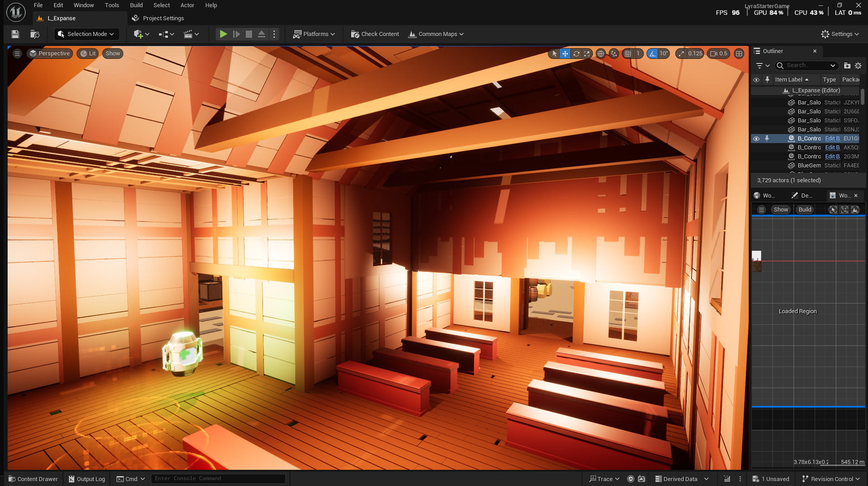The height and width of the screenshot is (486, 868).
Task: Choose the Translate (move) gizmo tool
Action: click(565, 53)
